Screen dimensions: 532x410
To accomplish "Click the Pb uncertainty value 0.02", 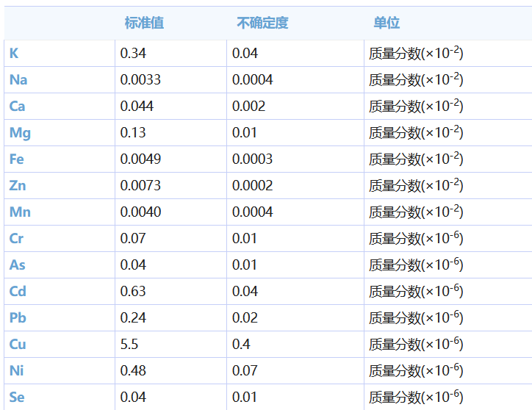I will [x=245, y=318].
